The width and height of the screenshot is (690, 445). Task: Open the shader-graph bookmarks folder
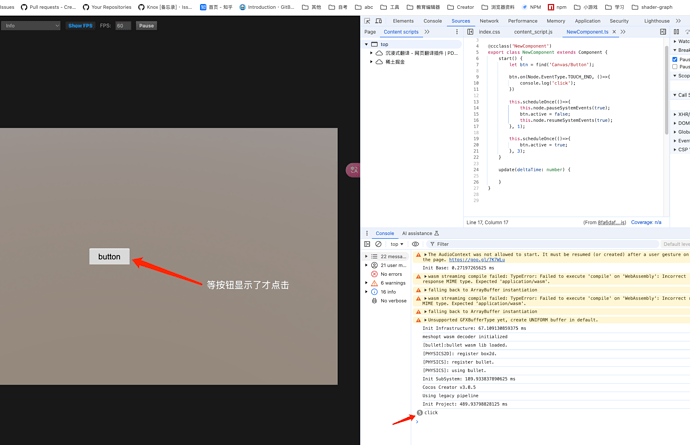coord(652,7)
